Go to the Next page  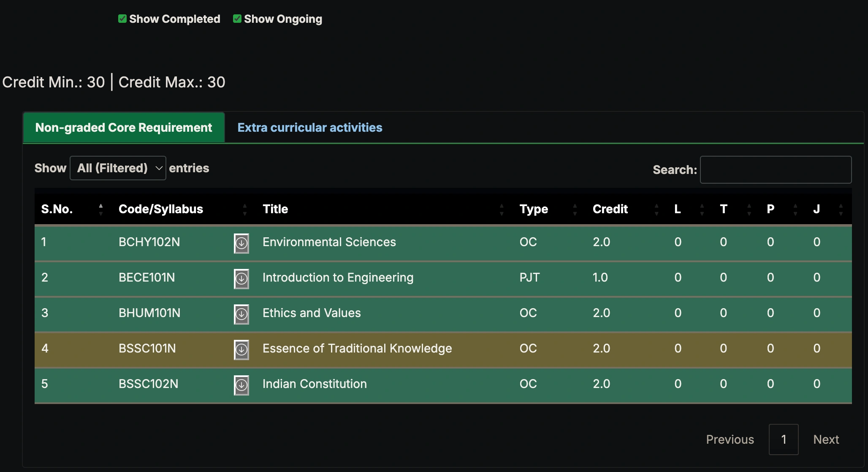click(x=826, y=439)
